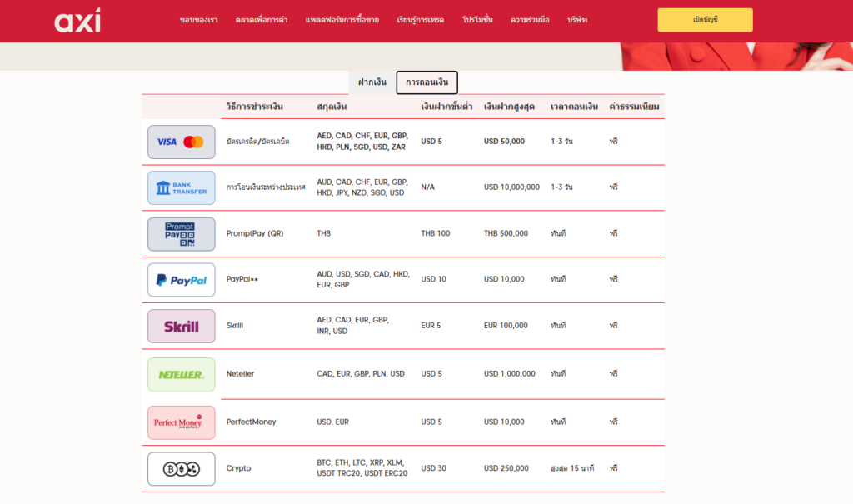Select the การโอนเงินระหว่างประเทศ method name
This screenshot has height=504, width=853.
266,187
